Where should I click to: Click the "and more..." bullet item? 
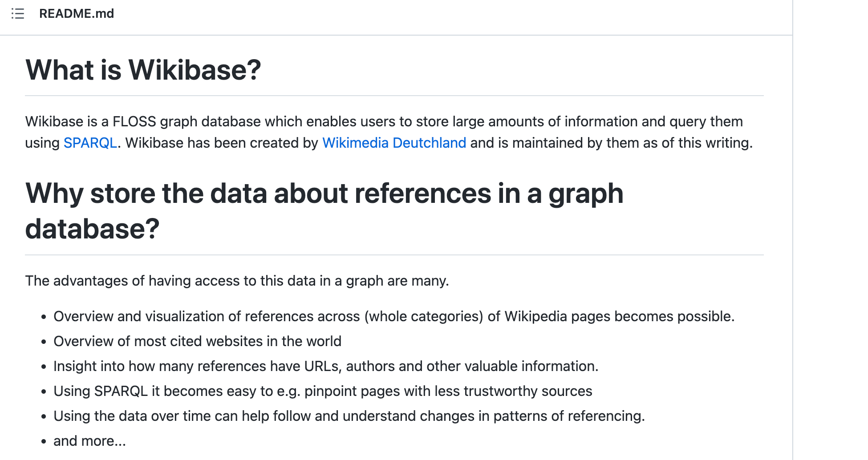pyautogui.click(x=89, y=441)
